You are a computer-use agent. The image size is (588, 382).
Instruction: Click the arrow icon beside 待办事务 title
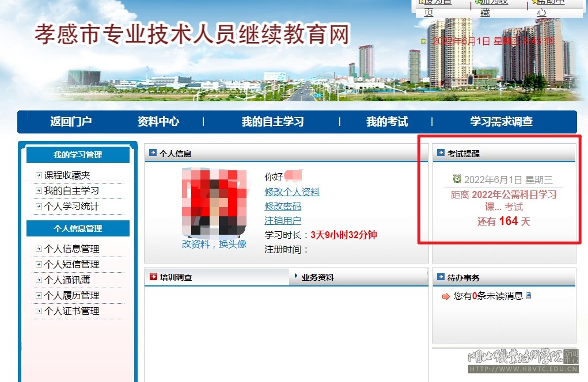(441, 277)
